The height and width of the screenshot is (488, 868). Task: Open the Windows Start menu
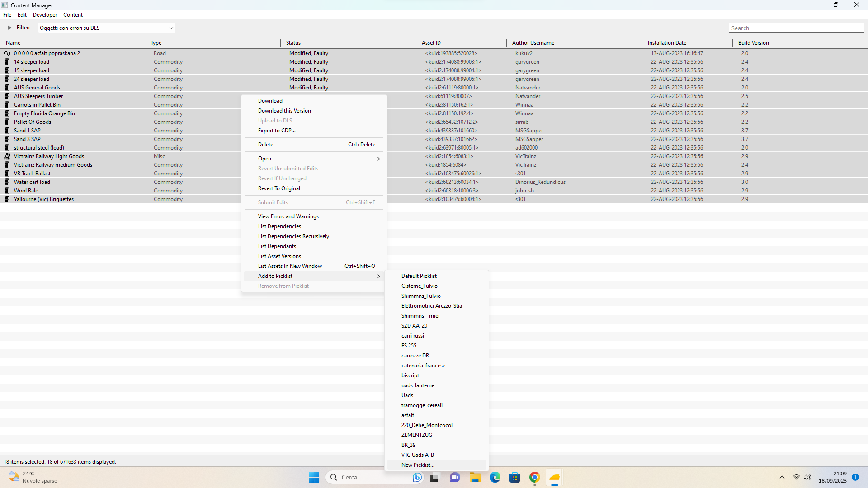[314, 477]
